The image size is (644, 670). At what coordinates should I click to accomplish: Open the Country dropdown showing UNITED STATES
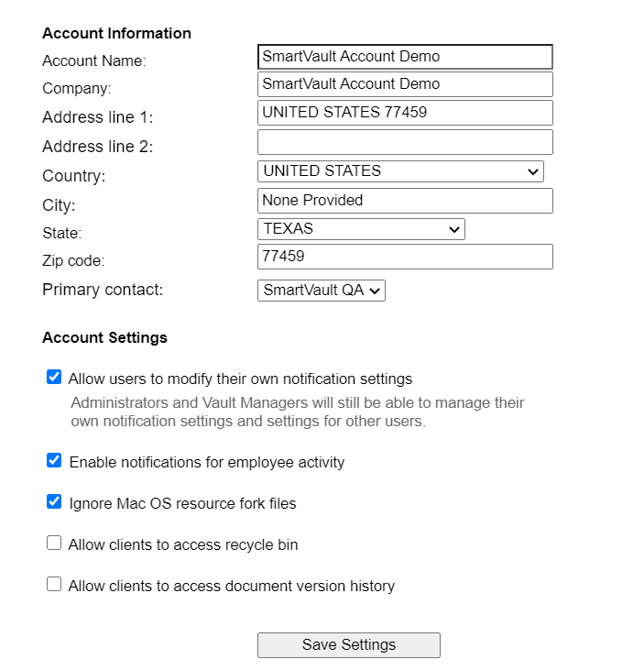tap(400, 171)
